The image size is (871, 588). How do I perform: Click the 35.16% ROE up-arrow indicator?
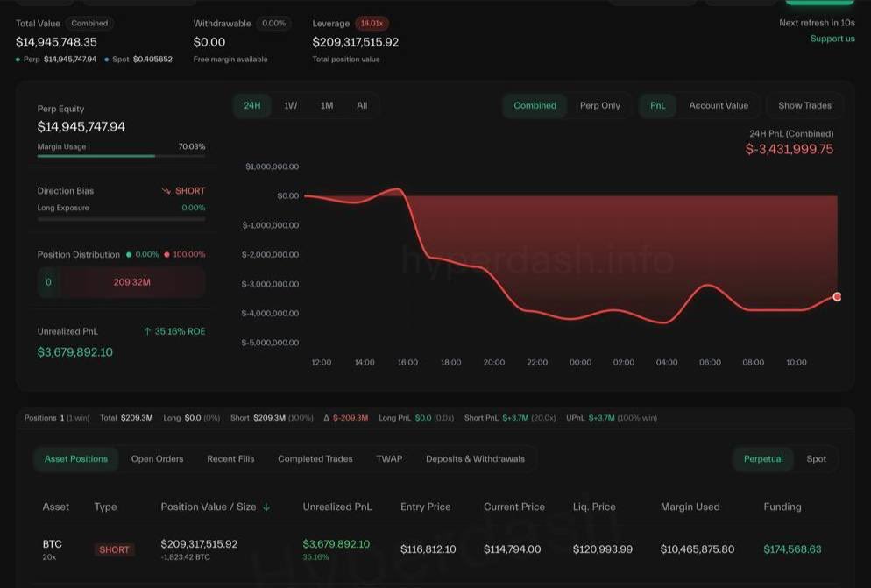tap(149, 331)
